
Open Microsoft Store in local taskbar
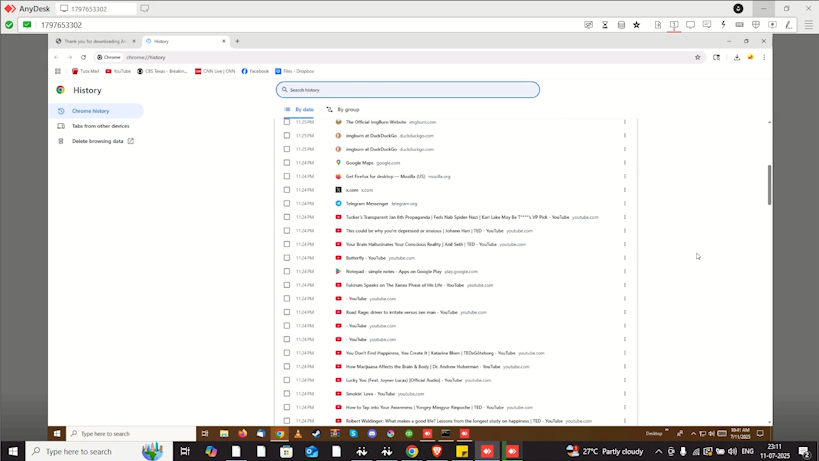pyautogui.click(x=286, y=451)
